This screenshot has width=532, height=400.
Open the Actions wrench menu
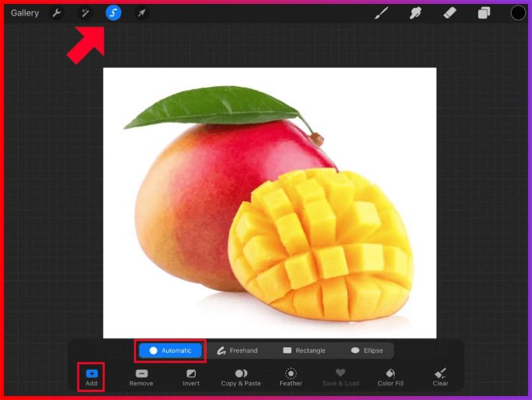57,13
